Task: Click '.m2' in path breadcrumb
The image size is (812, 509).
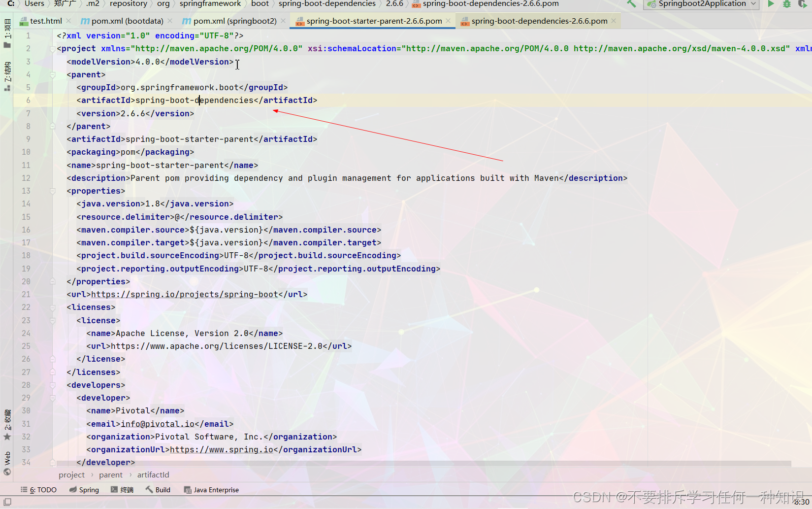Action: 93,3
